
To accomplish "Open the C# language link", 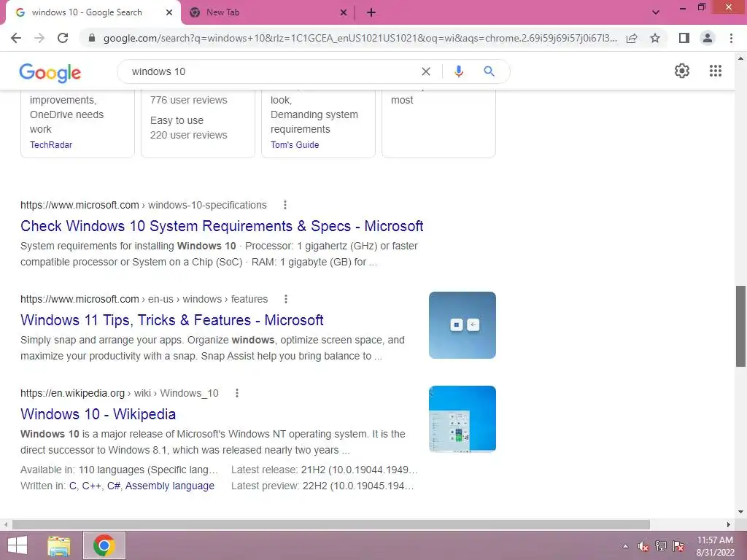I will (113, 486).
